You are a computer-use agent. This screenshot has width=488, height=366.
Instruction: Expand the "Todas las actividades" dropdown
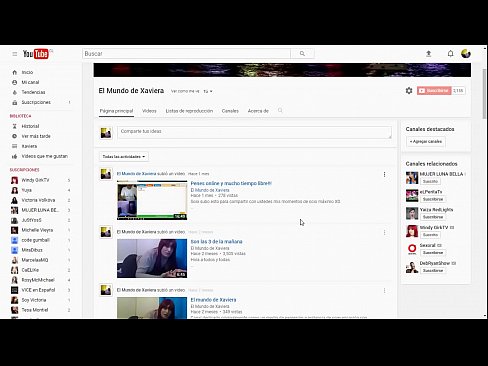pos(124,156)
